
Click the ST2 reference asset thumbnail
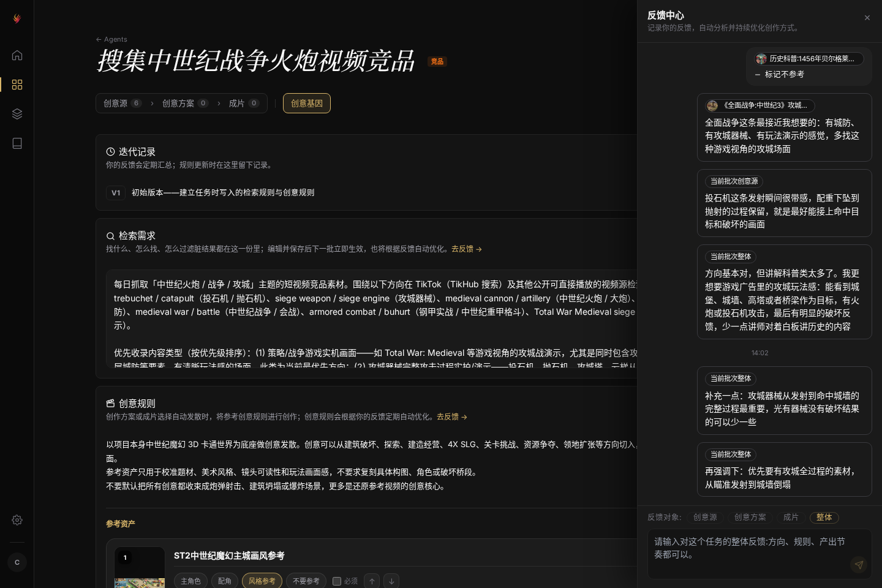(140, 567)
